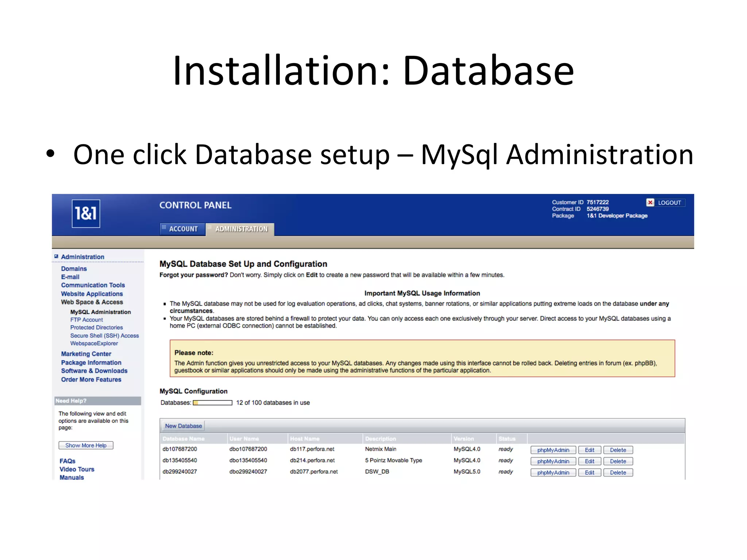The height and width of the screenshot is (560, 747).
Task: Open the FAQs link
Action: click(x=67, y=461)
